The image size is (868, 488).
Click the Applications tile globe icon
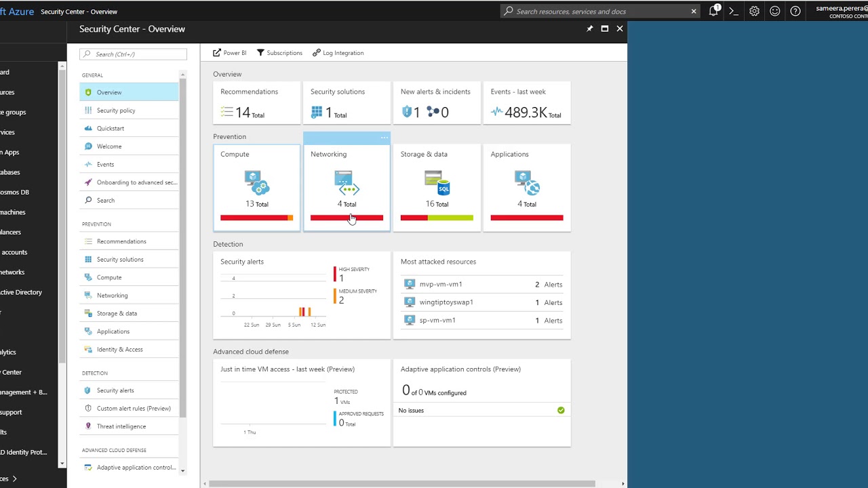click(x=527, y=183)
